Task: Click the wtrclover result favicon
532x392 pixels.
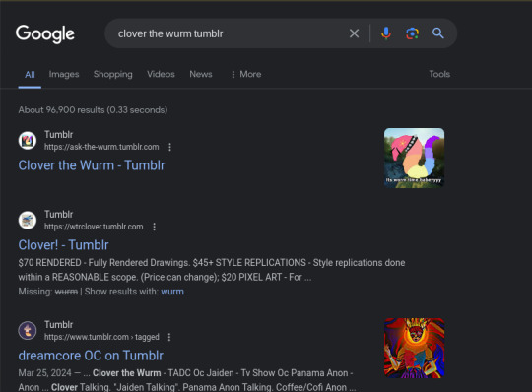Action: (28, 220)
